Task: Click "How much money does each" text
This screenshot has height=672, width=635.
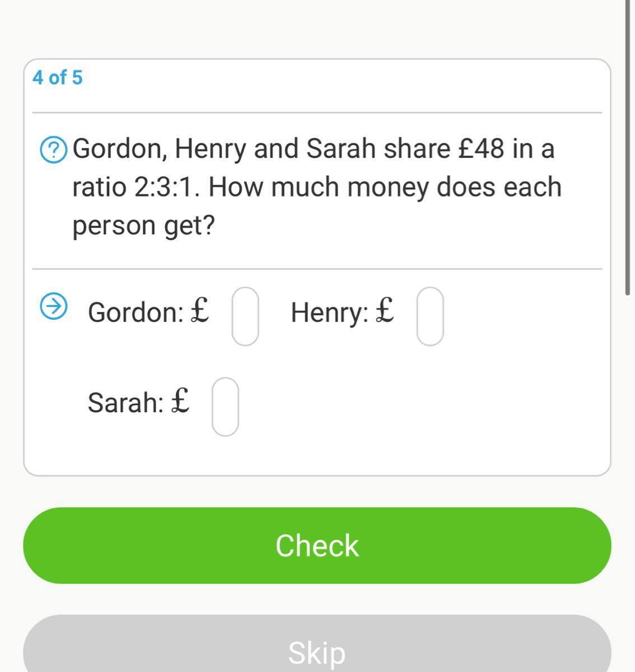Action: click(385, 187)
